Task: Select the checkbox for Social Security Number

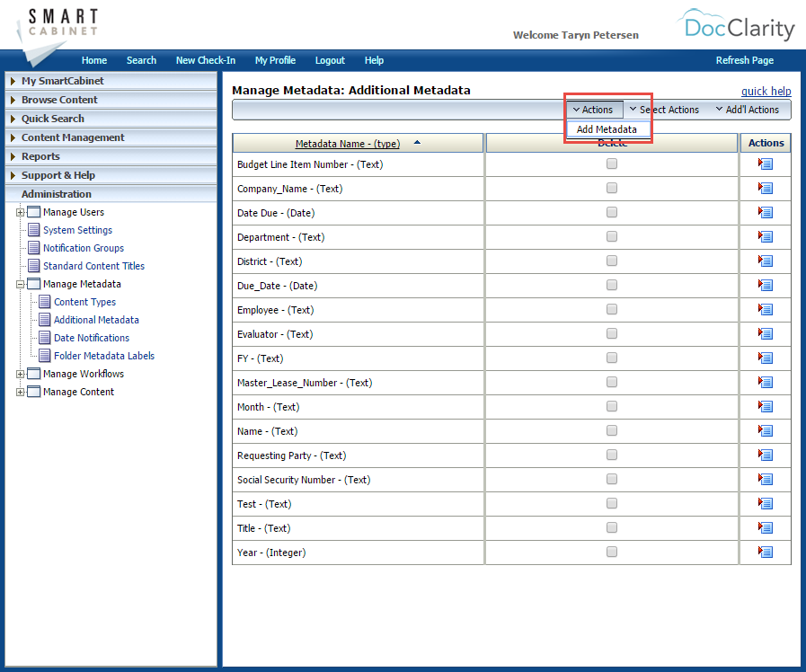Action: click(x=612, y=479)
